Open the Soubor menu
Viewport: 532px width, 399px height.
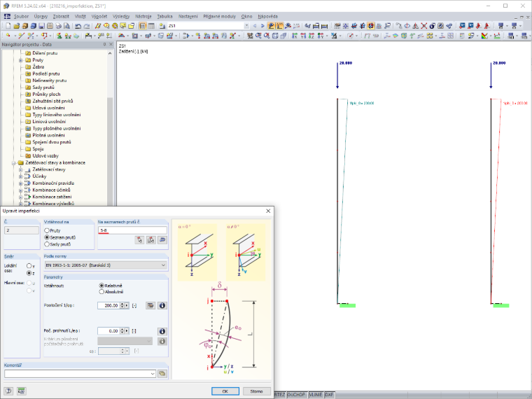click(x=22, y=16)
